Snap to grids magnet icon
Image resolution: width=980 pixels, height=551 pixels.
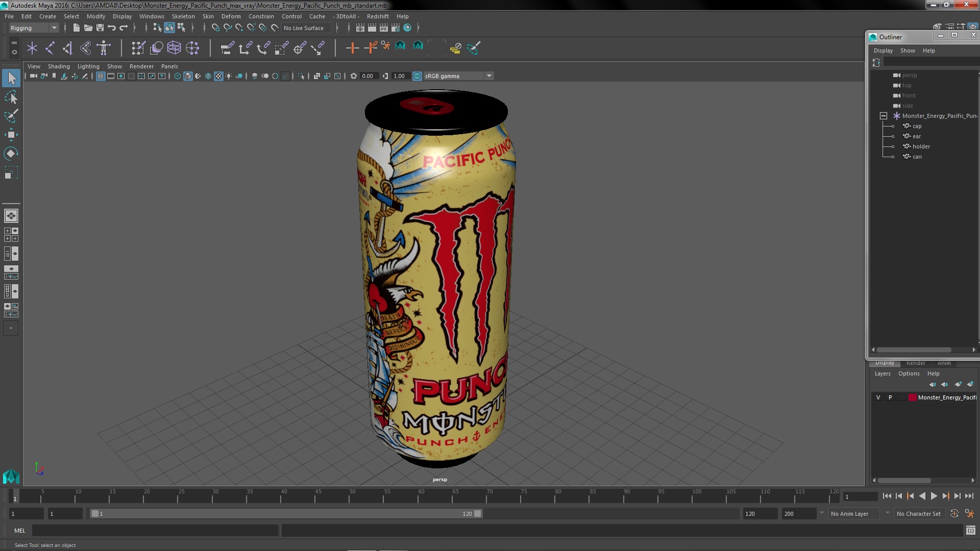[x=215, y=28]
